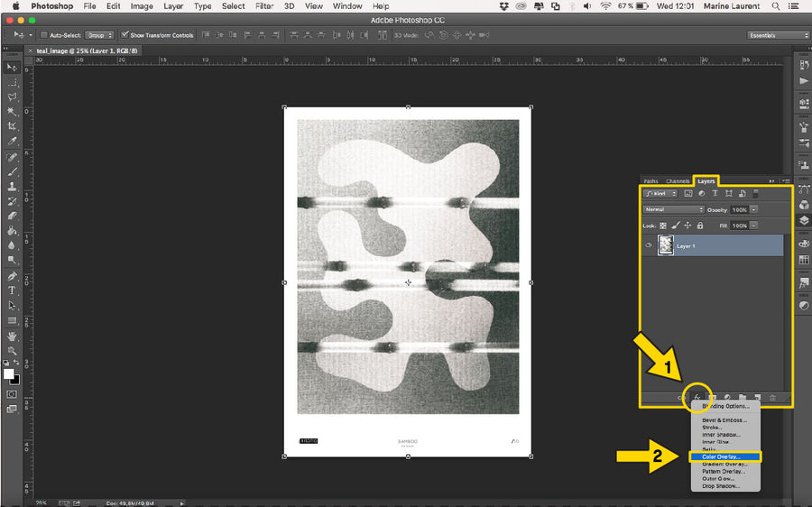Choose the Lasso tool
812x507 pixels.
tap(12, 97)
